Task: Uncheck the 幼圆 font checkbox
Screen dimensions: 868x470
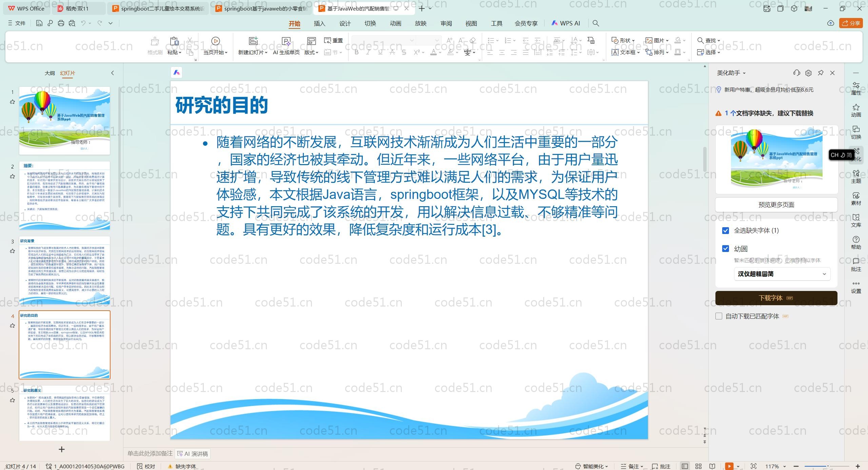Action: 726,249
